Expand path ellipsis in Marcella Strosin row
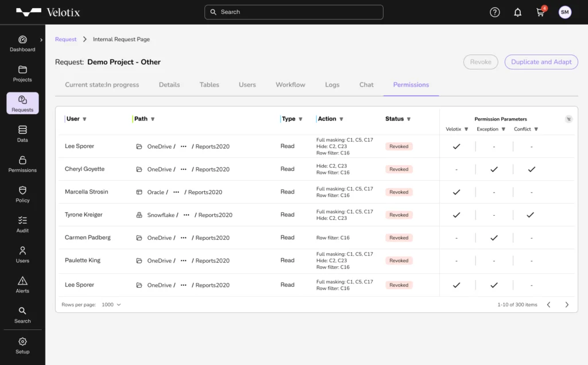The height and width of the screenshot is (365, 588). (176, 192)
